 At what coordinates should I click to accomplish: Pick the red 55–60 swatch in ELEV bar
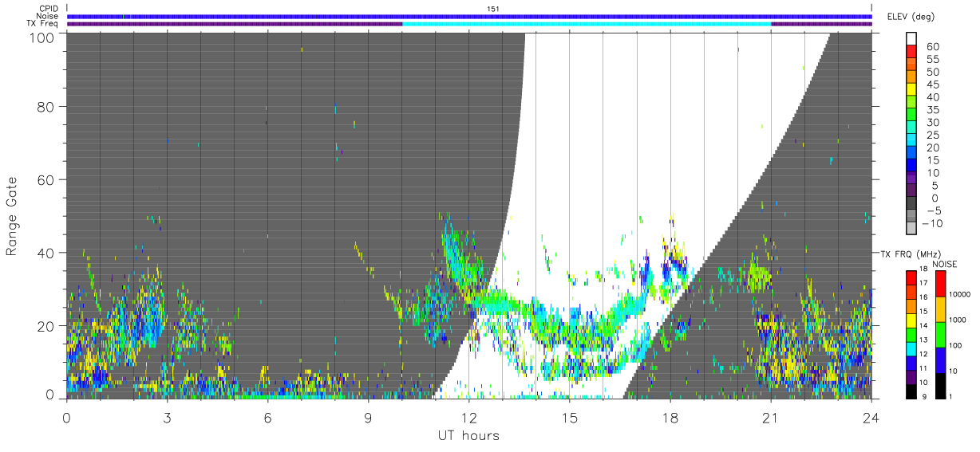pos(911,51)
